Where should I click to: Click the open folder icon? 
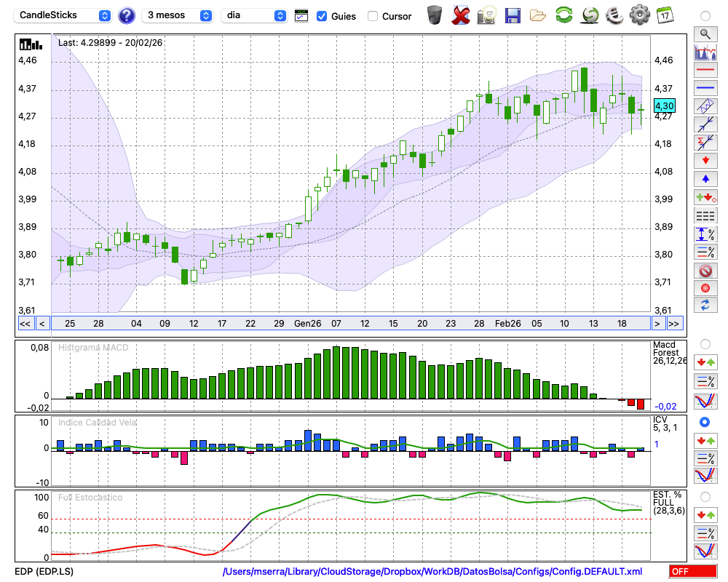click(538, 16)
